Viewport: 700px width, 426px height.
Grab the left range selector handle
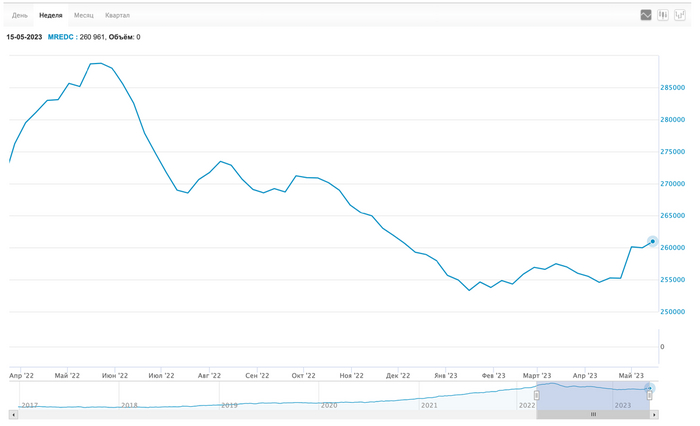[x=537, y=395]
